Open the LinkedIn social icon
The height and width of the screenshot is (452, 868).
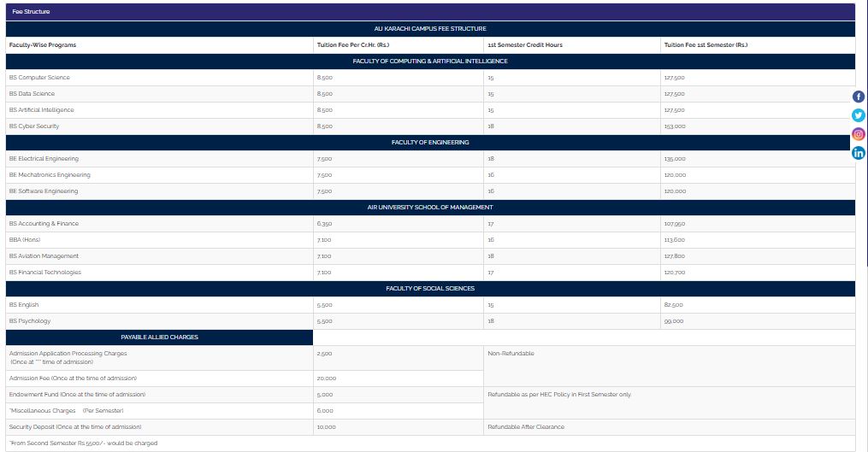click(x=858, y=153)
